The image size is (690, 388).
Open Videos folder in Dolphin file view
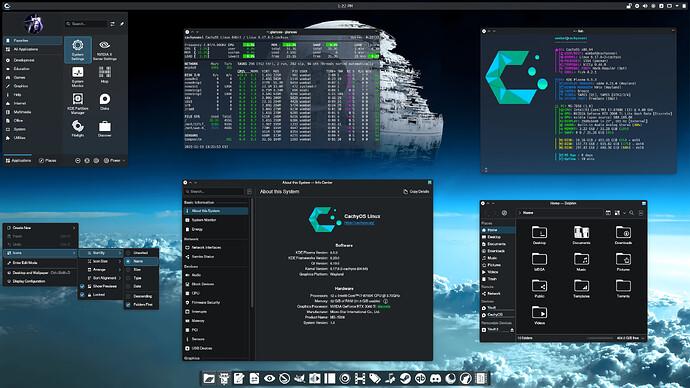click(539, 315)
